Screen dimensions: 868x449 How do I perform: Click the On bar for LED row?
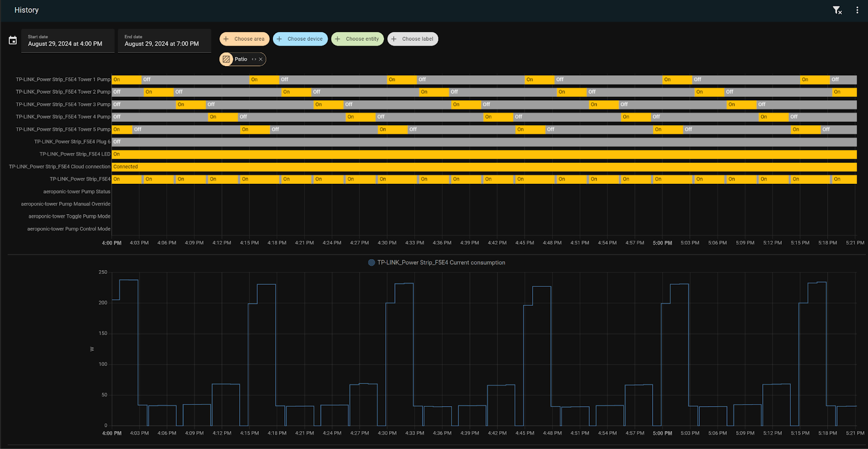pos(484,155)
